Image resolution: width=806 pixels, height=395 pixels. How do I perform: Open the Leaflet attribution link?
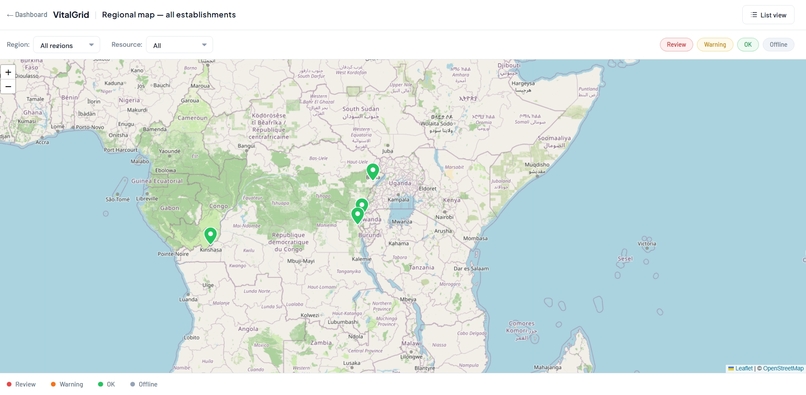click(740, 368)
